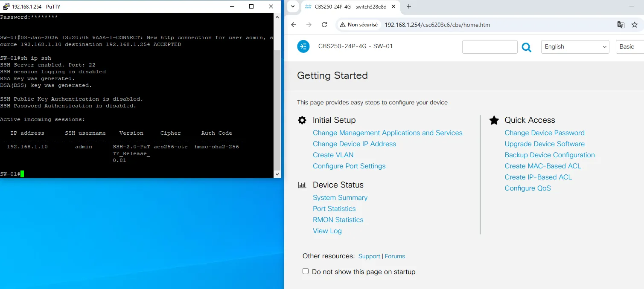The width and height of the screenshot is (644, 289).
Task: Click the Cisco switch logo icon
Action: click(x=303, y=46)
